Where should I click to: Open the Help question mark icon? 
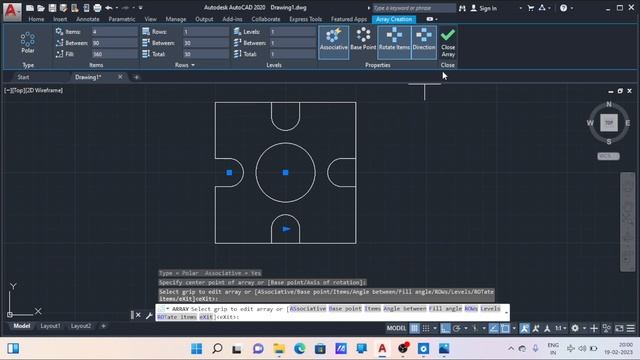click(x=563, y=8)
